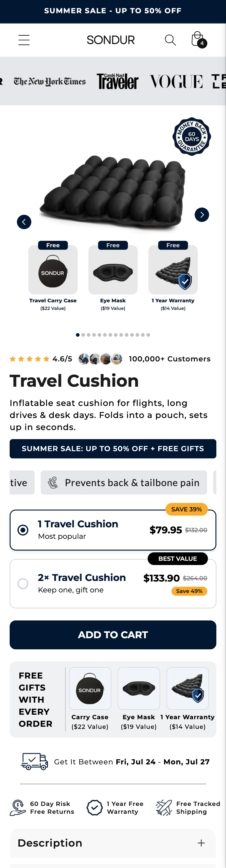Select the 1 Travel Cushion radio option
Image resolution: width=226 pixels, height=868 pixels.
pos(23,530)
